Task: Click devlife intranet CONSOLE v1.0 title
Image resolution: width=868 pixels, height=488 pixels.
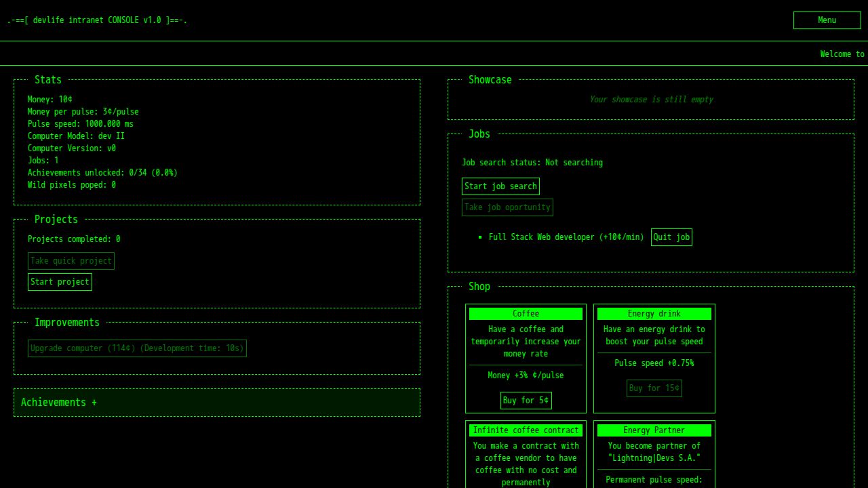Action: (x=97, y=20)
